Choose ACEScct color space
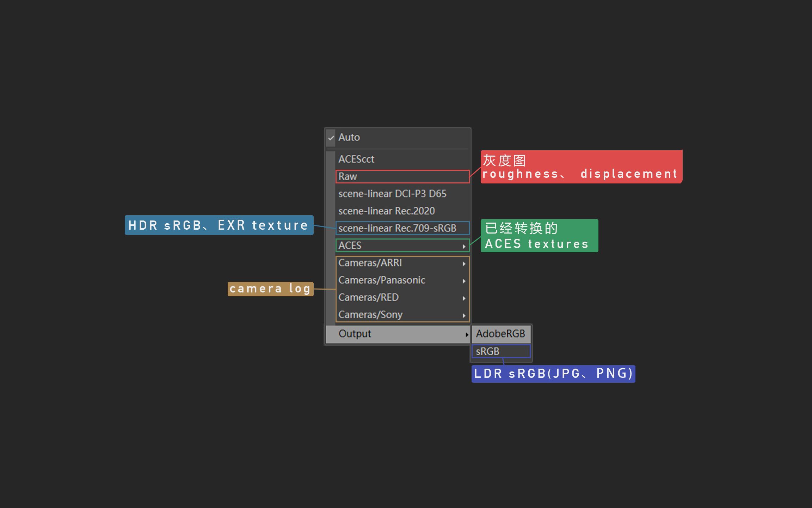This screenshot has height=508, width=812. pyautogui.click(x=356, y=159)
